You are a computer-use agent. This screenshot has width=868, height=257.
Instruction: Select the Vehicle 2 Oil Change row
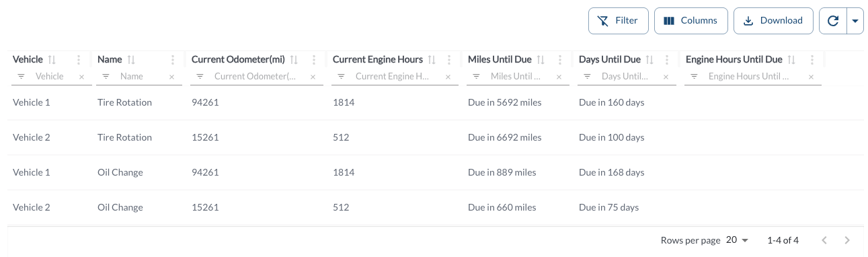[436, 207]
